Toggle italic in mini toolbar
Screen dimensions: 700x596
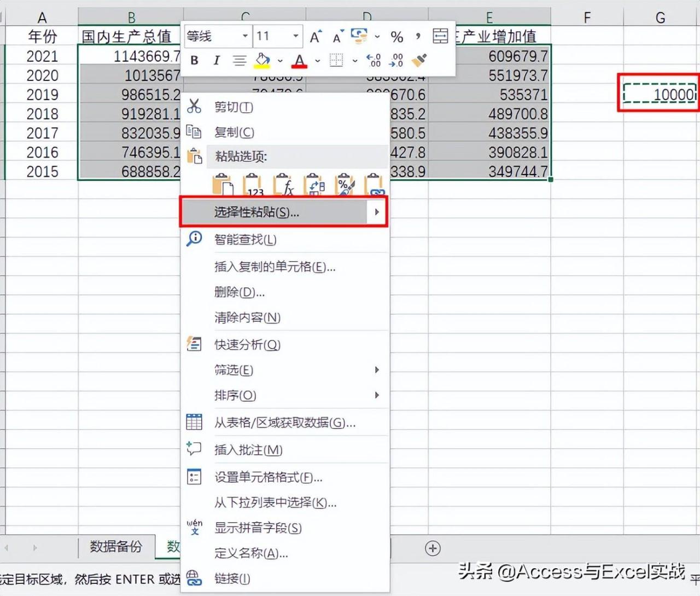click(217, 60)
